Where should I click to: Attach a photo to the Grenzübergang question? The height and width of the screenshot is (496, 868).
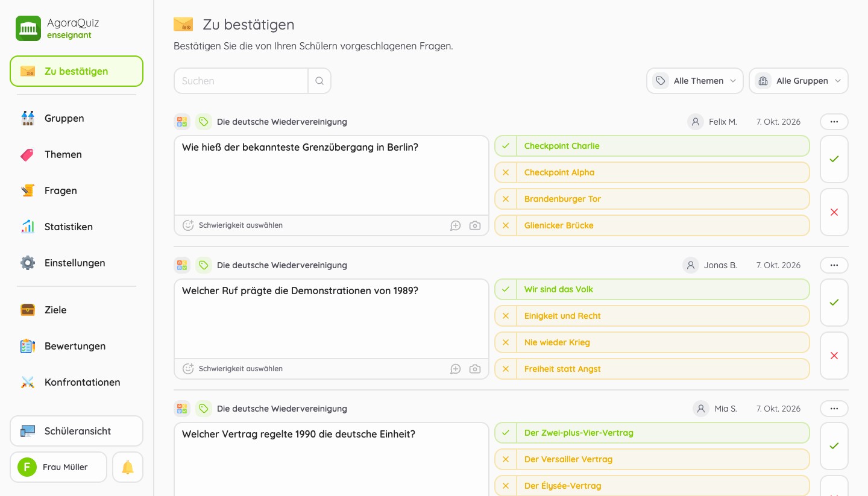475,225
